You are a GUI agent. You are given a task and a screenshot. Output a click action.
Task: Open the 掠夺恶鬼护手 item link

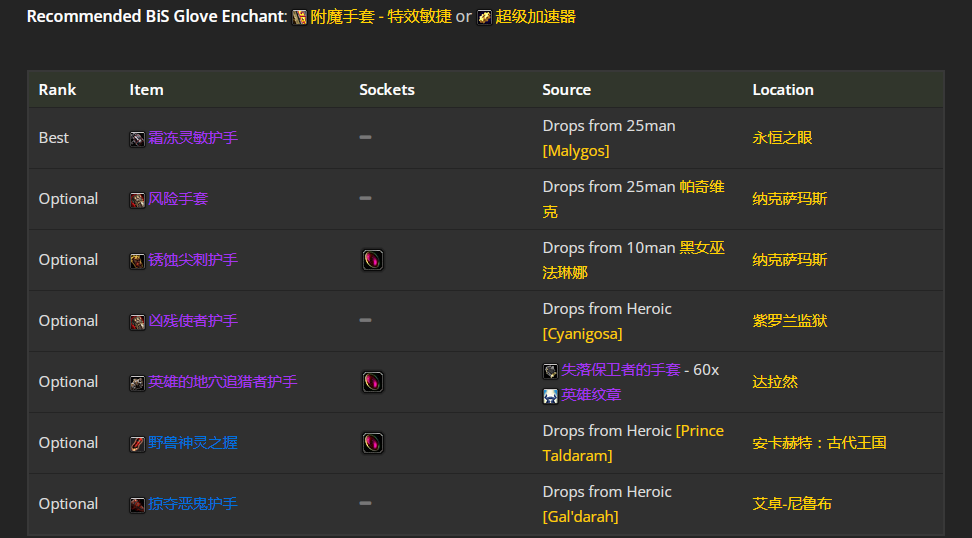[x=193, y=503]
